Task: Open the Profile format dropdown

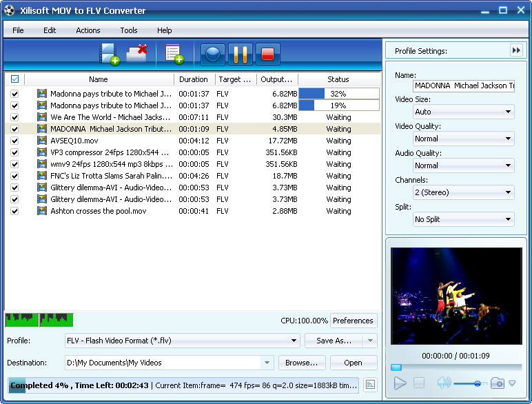Action: pos(182,341)
